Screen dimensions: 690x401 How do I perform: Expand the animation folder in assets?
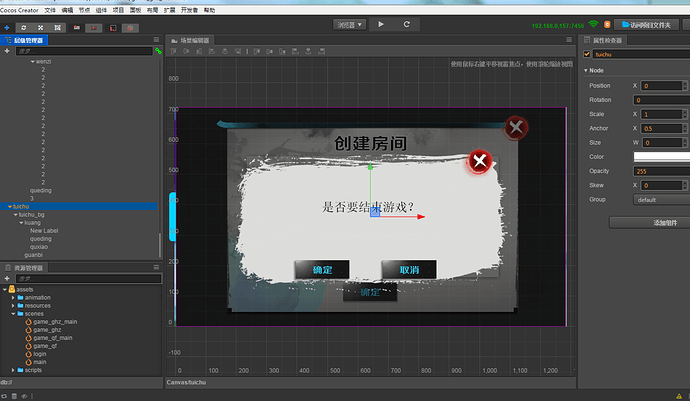click(x=13, y=298)
